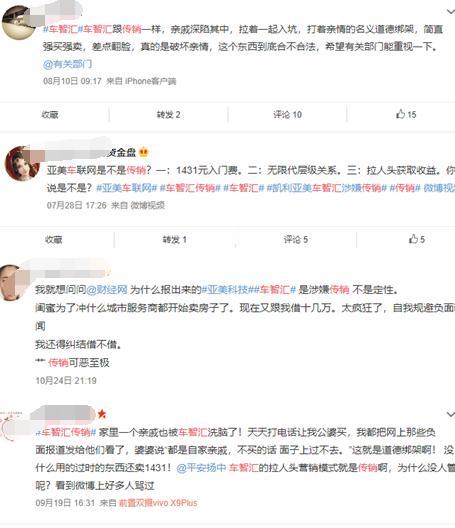455x528 pixels.
Task: Open the second post author's avatar
Action: pyautogui.click(x=22, y=163)
